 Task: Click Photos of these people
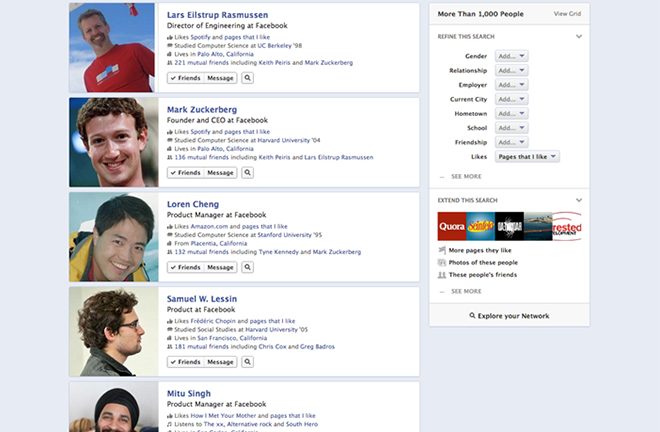click(483, 262)
